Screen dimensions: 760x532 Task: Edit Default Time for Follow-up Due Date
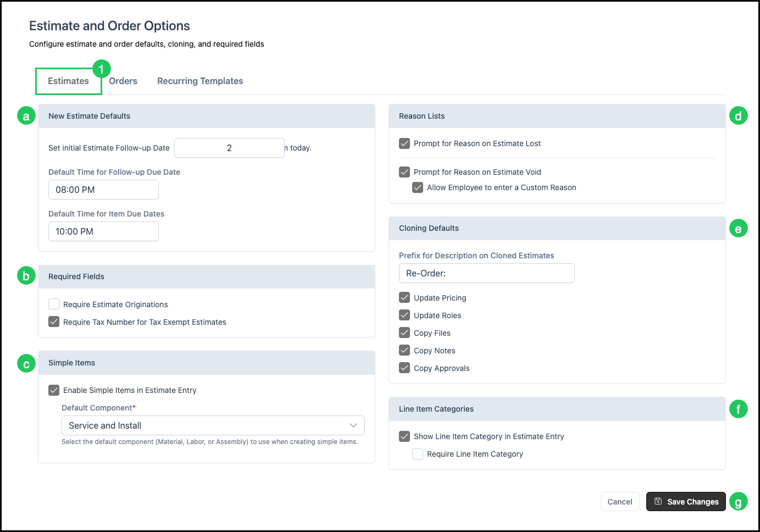coord(103,190)
